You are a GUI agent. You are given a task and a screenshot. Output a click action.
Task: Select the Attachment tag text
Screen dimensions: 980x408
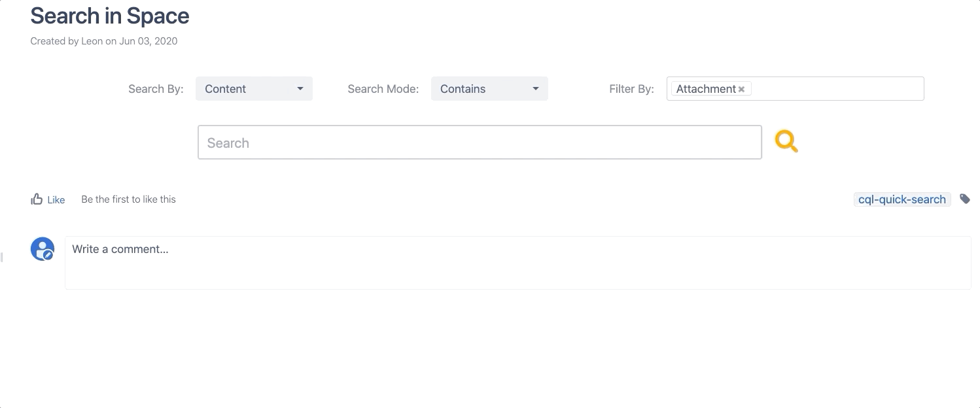[706, 89]
